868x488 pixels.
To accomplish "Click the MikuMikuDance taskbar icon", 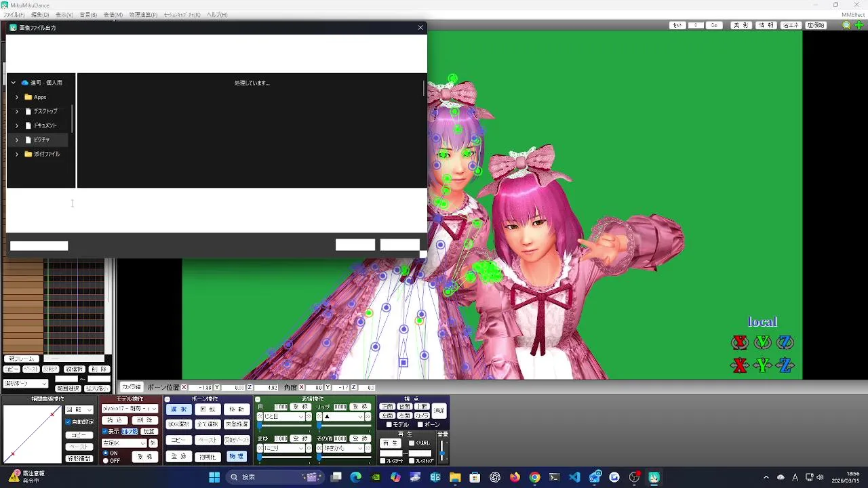I will (x=654, y=477).
